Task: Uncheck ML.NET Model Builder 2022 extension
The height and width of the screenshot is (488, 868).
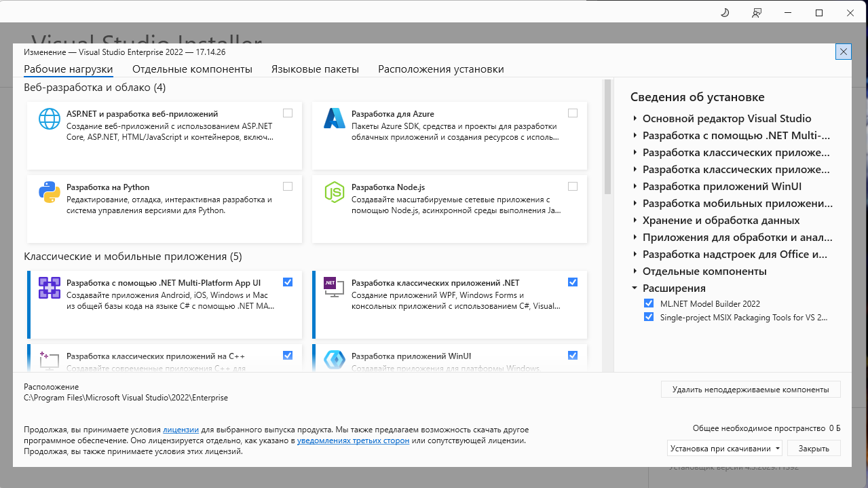Action: (649, 304)
